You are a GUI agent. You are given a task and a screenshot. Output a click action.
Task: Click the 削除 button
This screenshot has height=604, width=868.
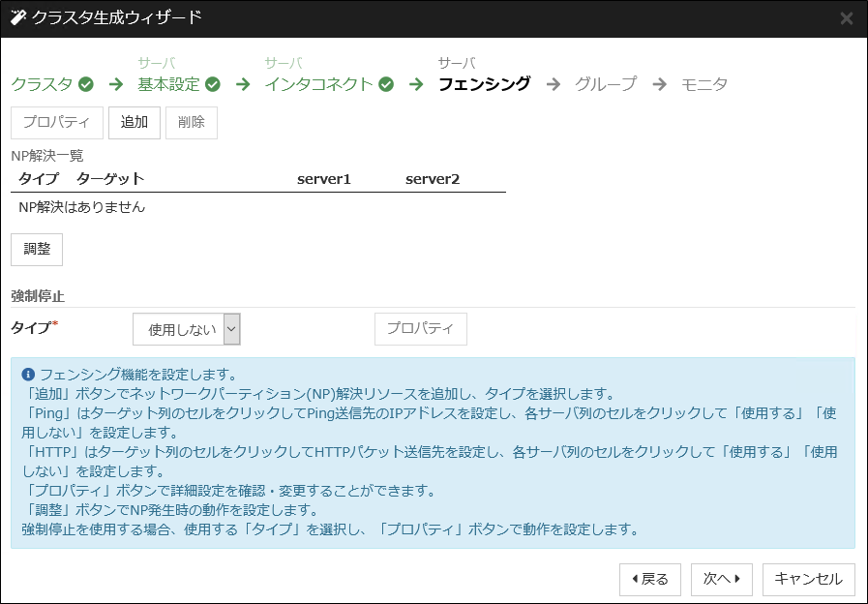click(x=191, y=123)
